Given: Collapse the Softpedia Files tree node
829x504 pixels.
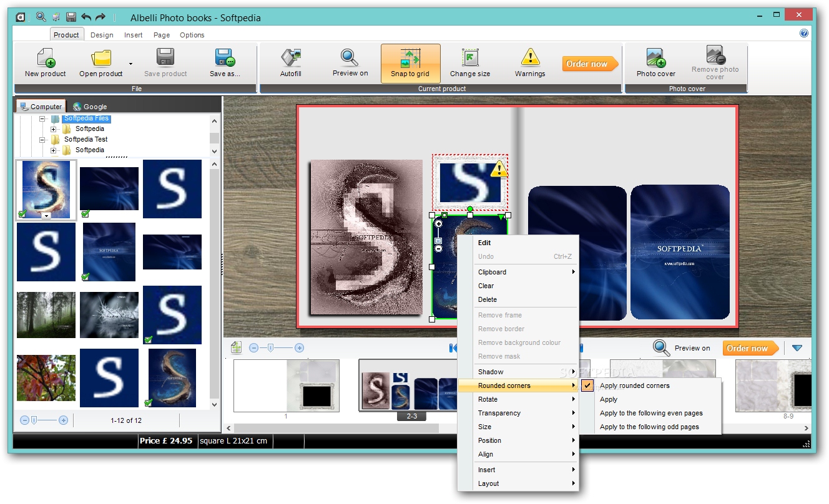Looking at the screenshot, I should [x=42, y=119].
